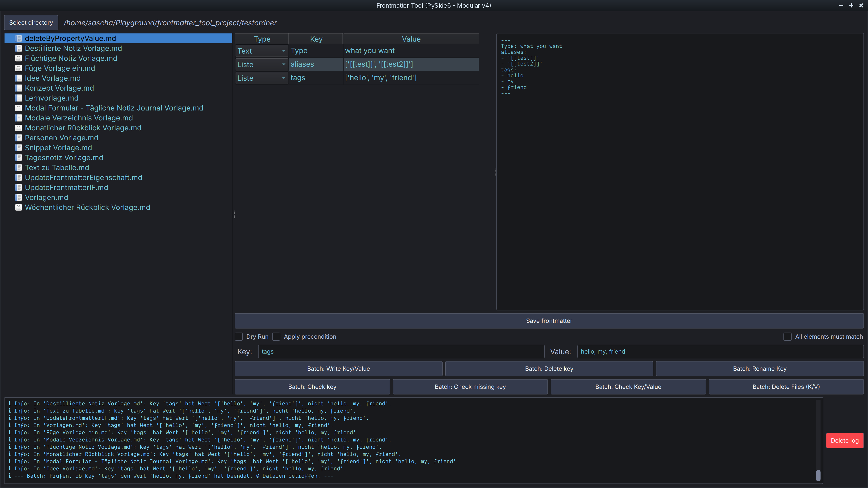Focus the Value input field
868x488 pixels.
point(720,352)
